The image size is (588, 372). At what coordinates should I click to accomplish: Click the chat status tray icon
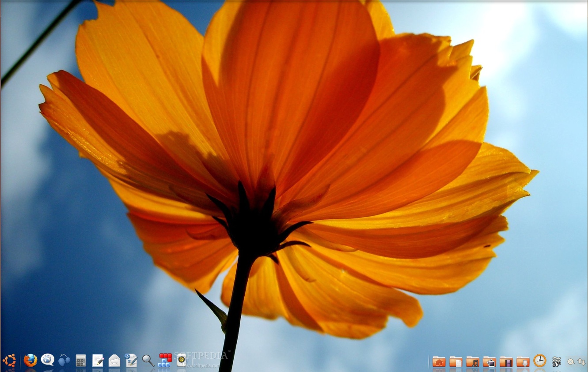coord(571,361)
